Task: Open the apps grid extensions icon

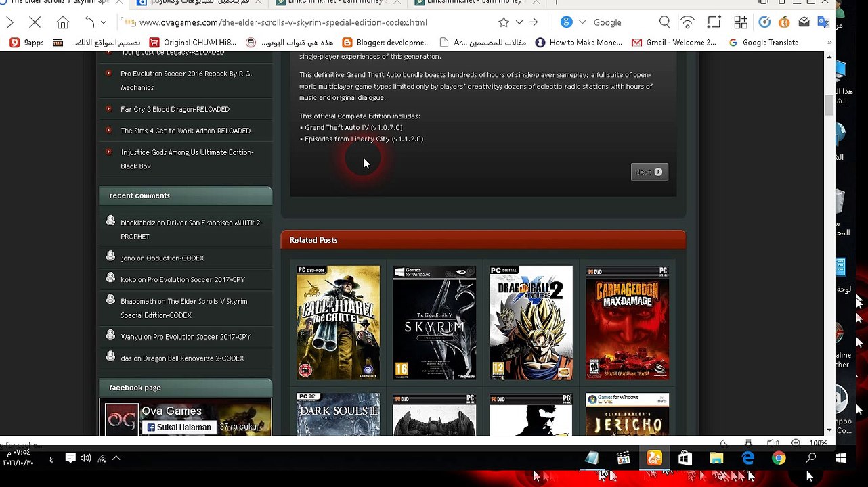Action: pos(740,22)
